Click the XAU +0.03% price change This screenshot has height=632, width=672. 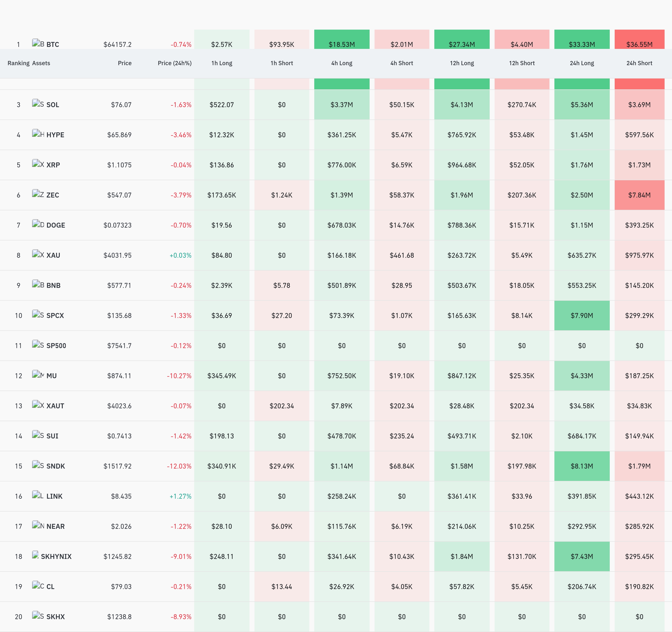(180, 255)
